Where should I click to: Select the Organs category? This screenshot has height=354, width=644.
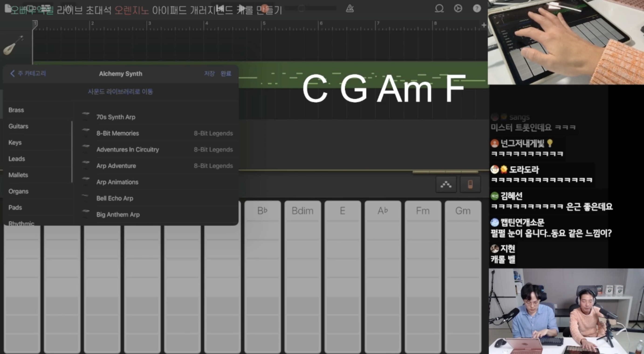pos(18,191)
